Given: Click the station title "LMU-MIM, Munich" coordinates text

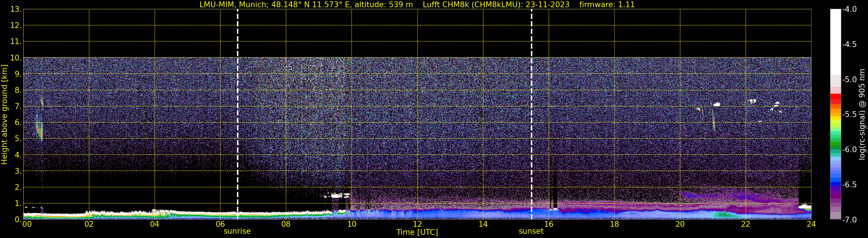Looking at the screenshot, I should 306,5.
